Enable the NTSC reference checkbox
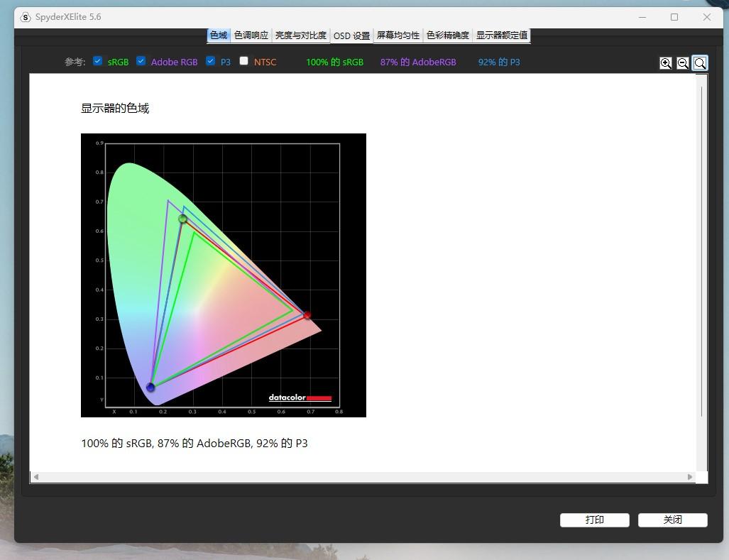 243,61
